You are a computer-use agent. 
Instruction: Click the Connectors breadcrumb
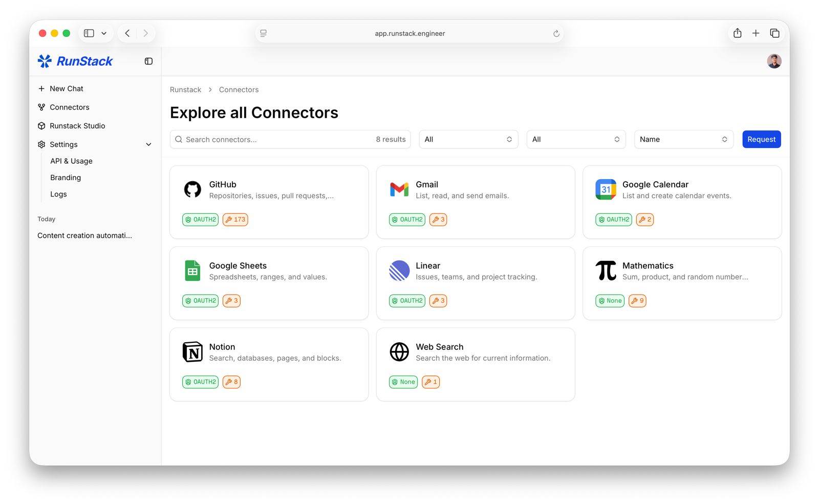(x=239, y=90)
